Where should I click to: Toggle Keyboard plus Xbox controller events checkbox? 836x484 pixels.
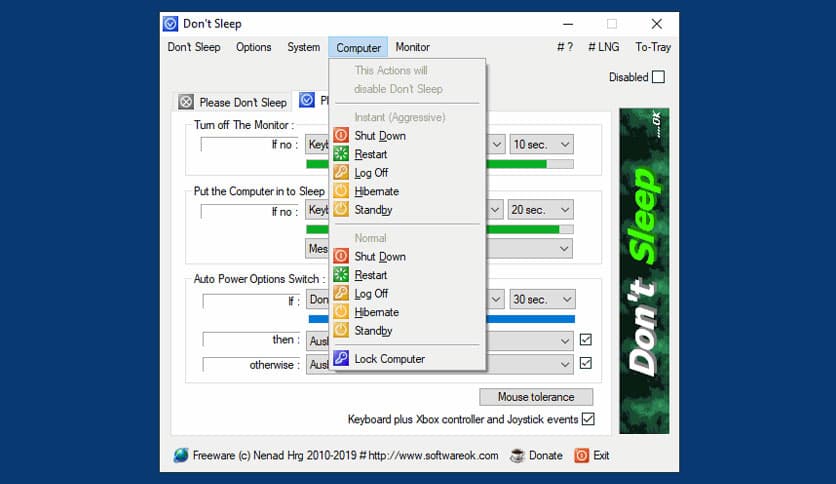[x=588, y=420]
